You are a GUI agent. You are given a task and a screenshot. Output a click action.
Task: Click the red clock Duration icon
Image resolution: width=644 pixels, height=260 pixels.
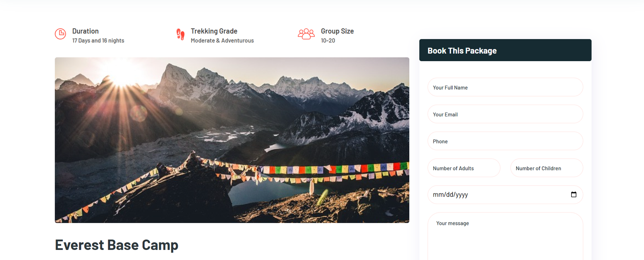point(60,35)
